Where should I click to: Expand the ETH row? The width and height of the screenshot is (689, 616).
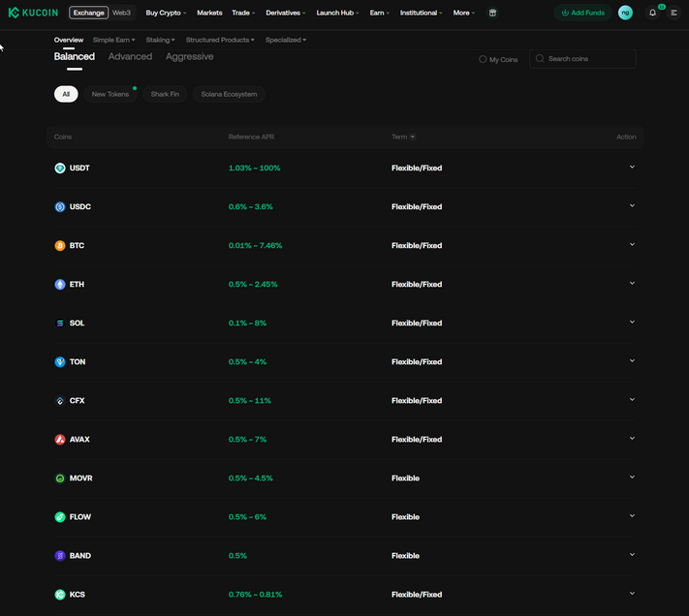pyautogui.click(x=632, y=283)
